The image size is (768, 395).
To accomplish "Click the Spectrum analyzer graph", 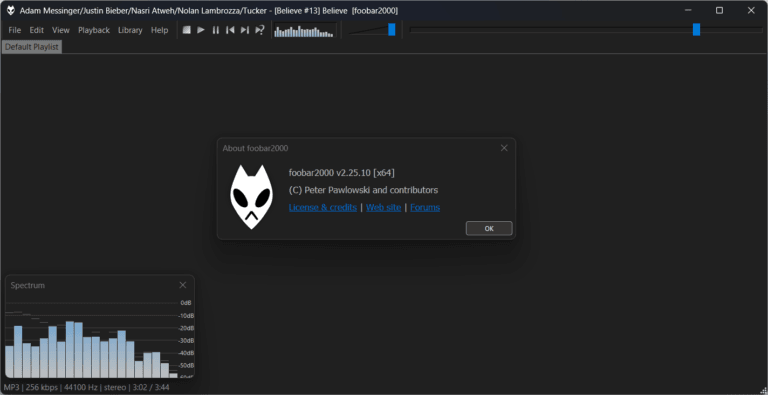I will [99, 338].
